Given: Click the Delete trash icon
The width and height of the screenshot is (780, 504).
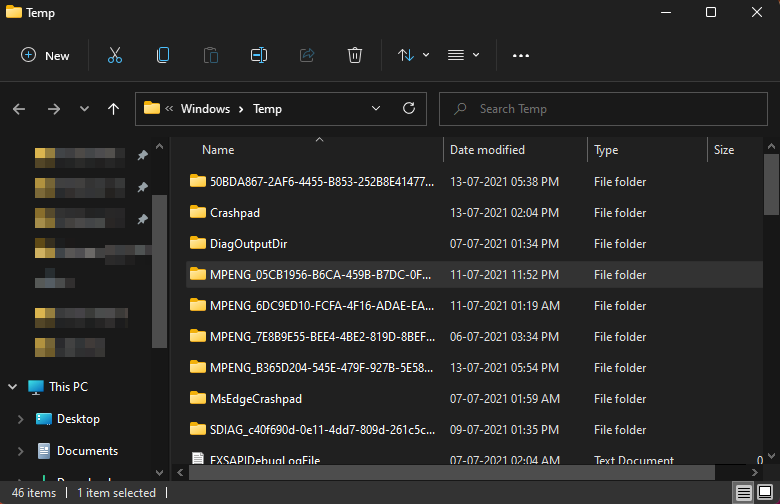Looking at the screenshot, I should click(354, 55).
